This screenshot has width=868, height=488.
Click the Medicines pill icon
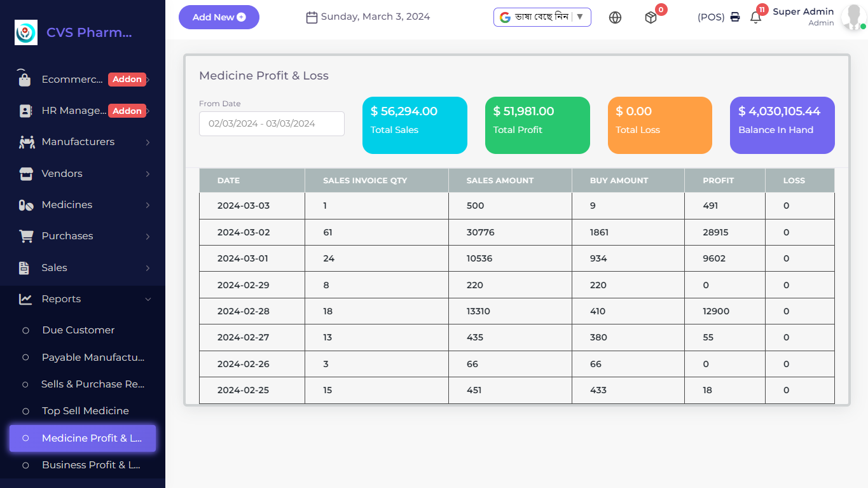click(26, 205)
